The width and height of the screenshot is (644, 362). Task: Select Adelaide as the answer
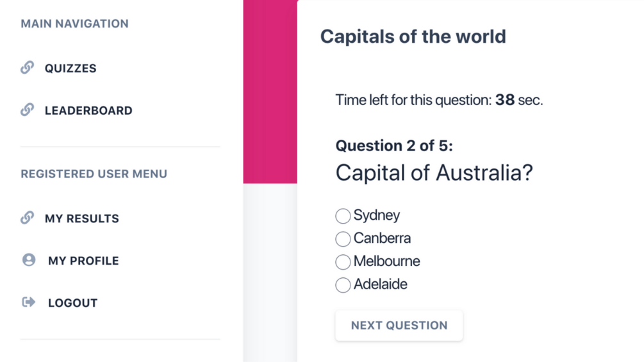pos(343,285)
